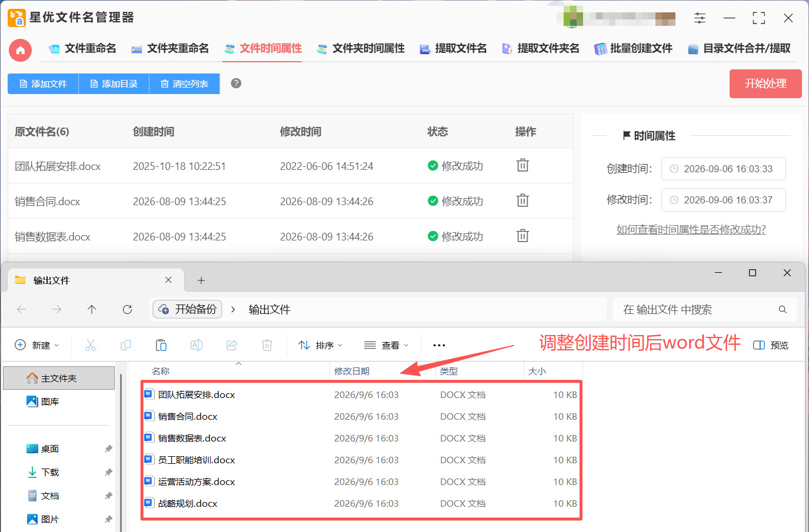Delete 销售数据表.docx row with trash icon
This screenshot has height=532, width=809.
[x=522, y=236]
